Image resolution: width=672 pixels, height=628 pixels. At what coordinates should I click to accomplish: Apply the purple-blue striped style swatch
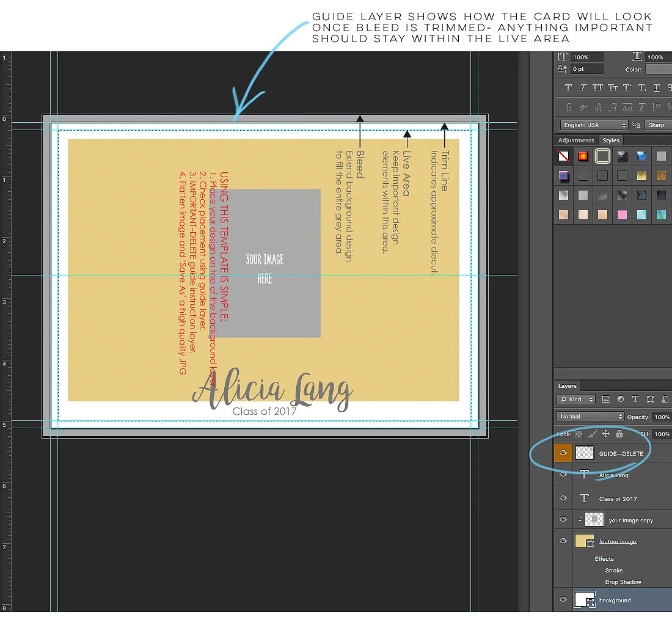pyautogui.click(x=564, y=175)
